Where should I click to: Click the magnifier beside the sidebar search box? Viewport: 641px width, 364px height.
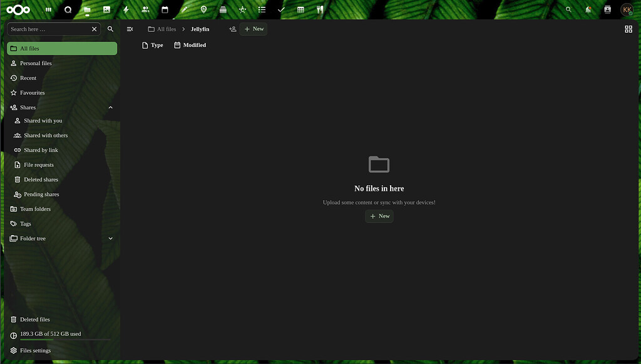tap(110, 29)
